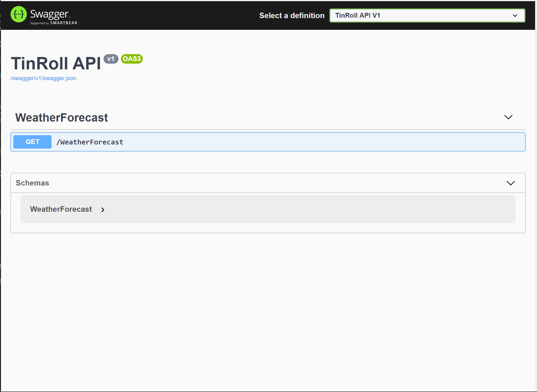Collapse the WeatherForecast section chevron
Screen dimensions: 537x392
click(x=508, y=117)
